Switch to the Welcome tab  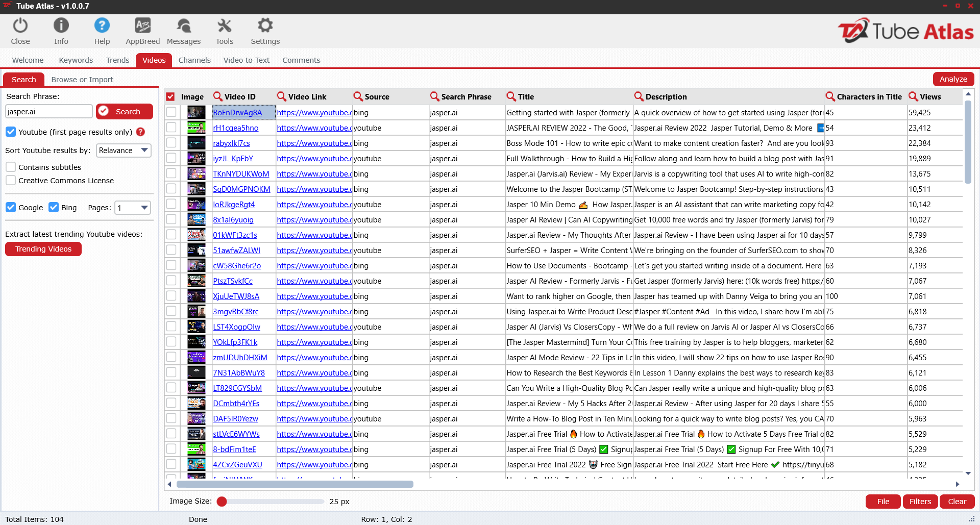(28, 60)
